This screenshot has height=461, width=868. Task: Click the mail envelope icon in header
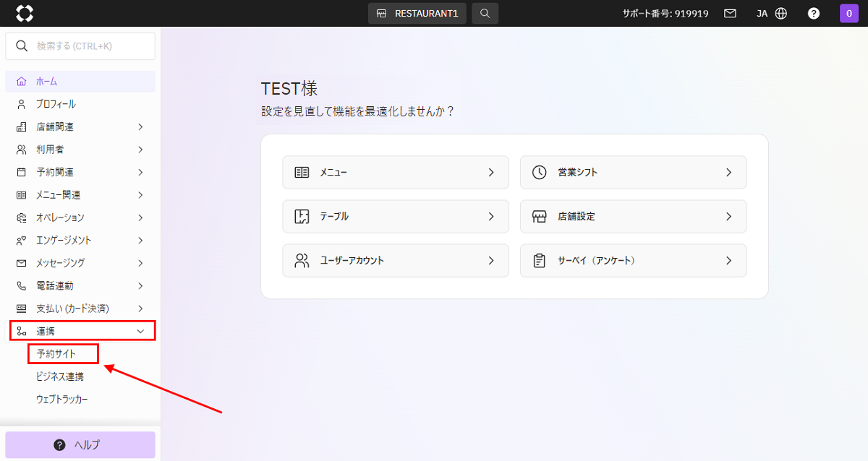pos(730,13)
